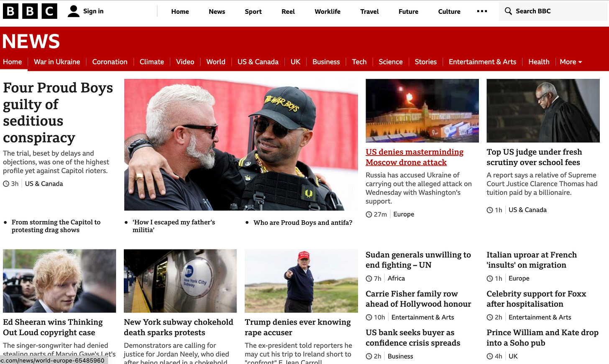Screen dimensions: 609x364
Task: Select Sport in the top menu
Action: coord(253,12)
